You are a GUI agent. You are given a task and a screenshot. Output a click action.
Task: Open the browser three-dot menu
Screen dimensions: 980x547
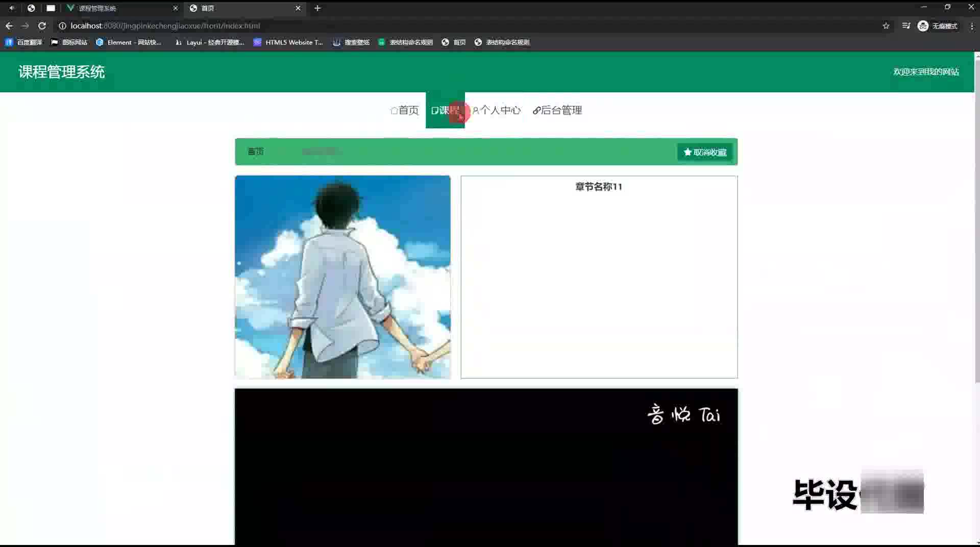tap(972, 26)
